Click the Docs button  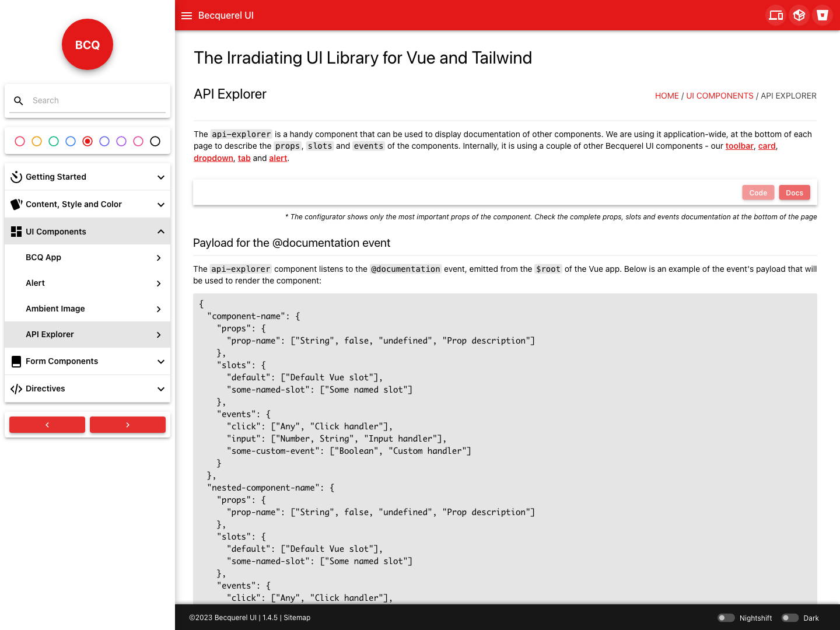(794, 193)
